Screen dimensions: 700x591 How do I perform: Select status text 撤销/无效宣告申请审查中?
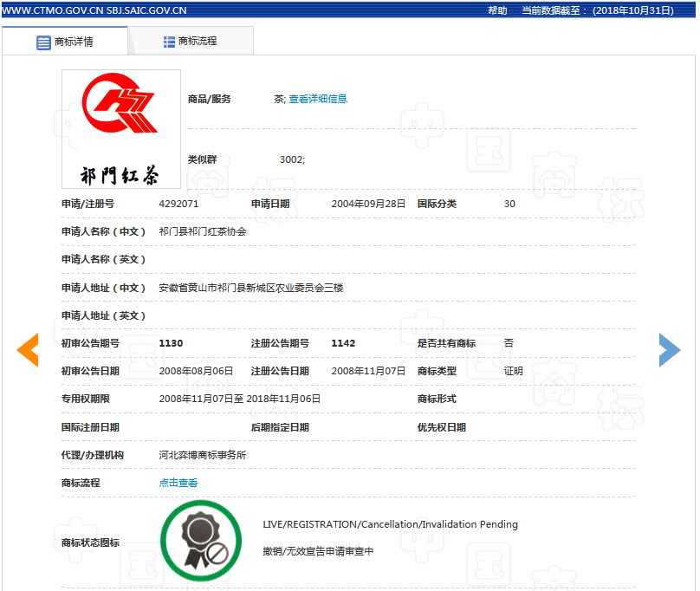click(318, 551)
